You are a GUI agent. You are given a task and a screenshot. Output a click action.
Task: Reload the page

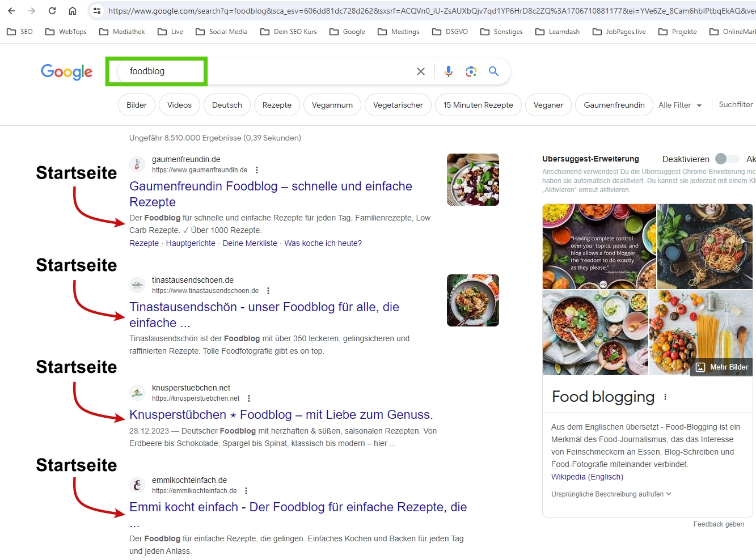[x=51, y=10]
